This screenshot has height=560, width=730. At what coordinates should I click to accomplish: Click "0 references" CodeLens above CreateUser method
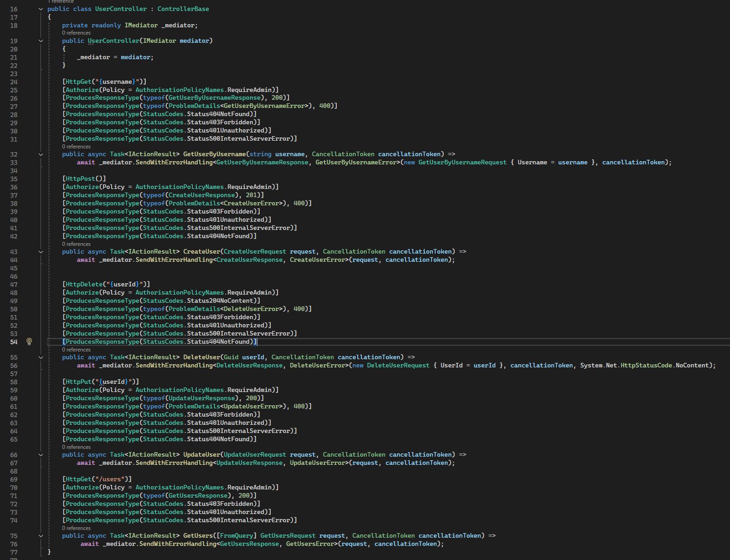(76, 244)
